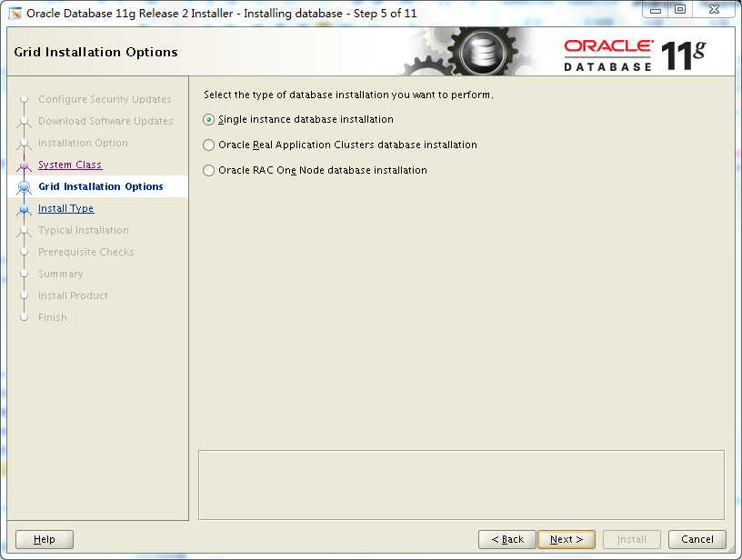Image resolution: width=742 pixels, height=560 pixels.
Task: Select Oracle RAC One Node database installation
Action: 209,170
